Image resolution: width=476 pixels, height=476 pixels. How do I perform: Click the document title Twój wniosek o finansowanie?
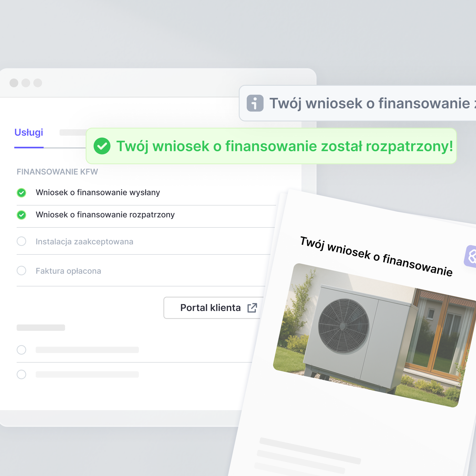point(376,256)
